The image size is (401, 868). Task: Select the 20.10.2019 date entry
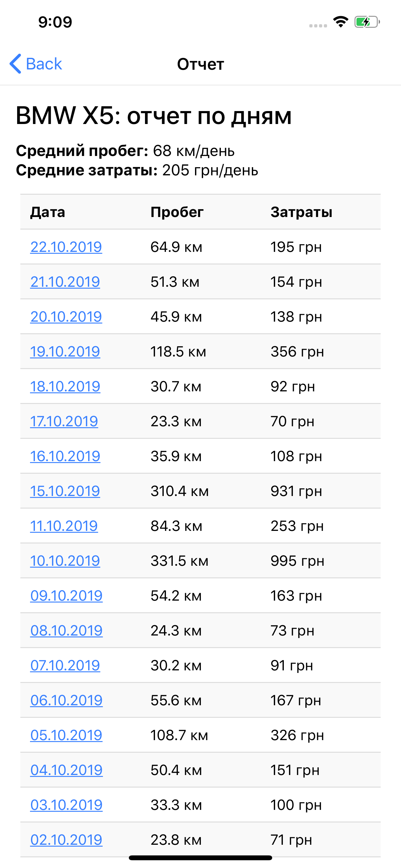[66, 317]
